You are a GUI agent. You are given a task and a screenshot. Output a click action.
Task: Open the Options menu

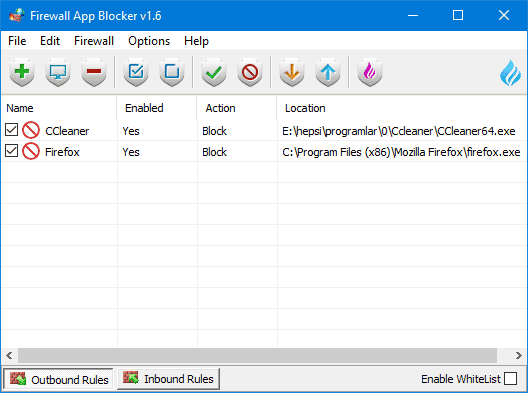click(149, 41)
